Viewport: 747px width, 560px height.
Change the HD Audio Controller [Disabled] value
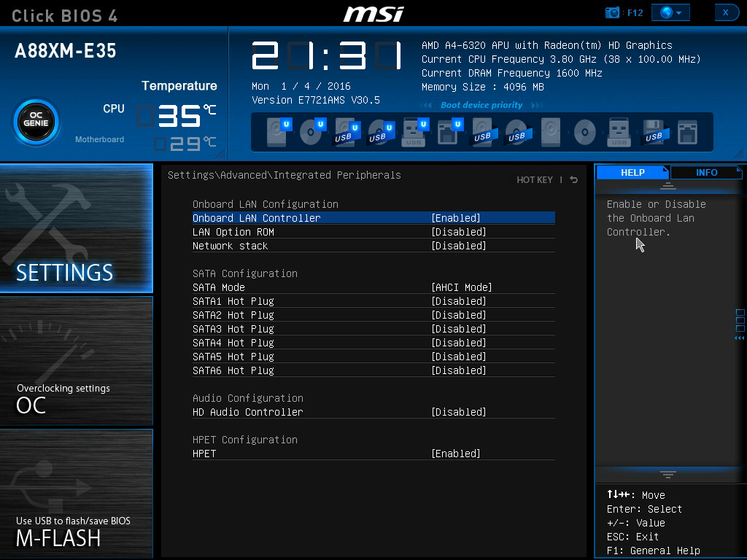(459, 412)
